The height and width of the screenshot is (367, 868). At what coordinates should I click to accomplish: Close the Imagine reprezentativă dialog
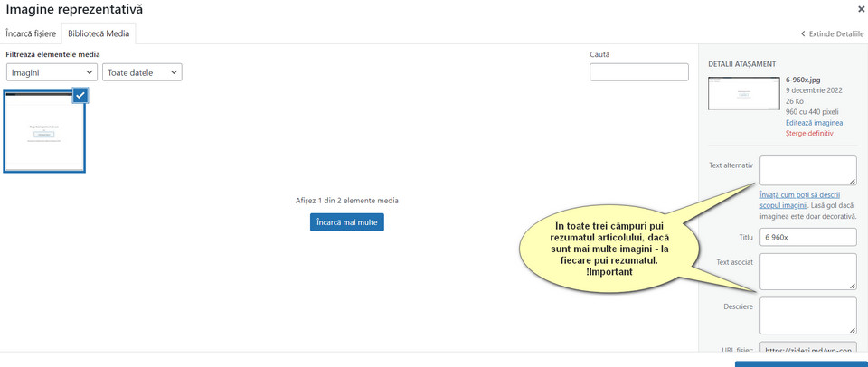tap(860, 9)
